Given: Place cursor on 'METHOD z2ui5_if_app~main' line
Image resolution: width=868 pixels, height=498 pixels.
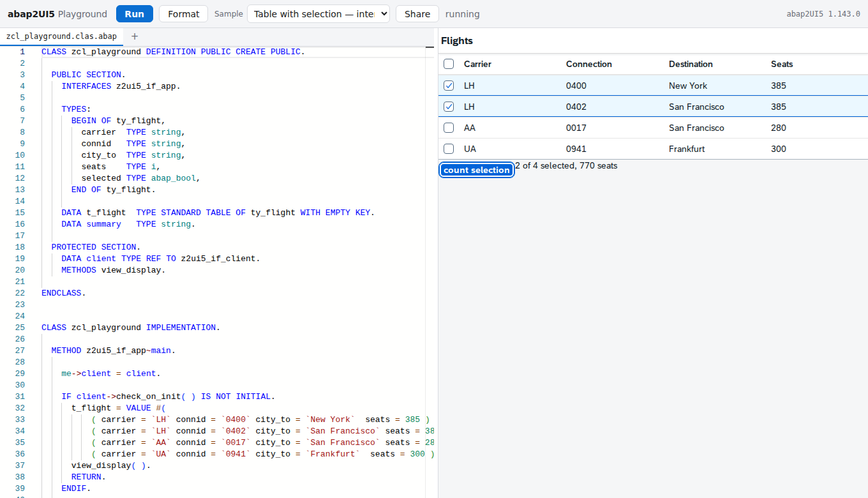Looking at the screenshot, I should tap(114, 351).
